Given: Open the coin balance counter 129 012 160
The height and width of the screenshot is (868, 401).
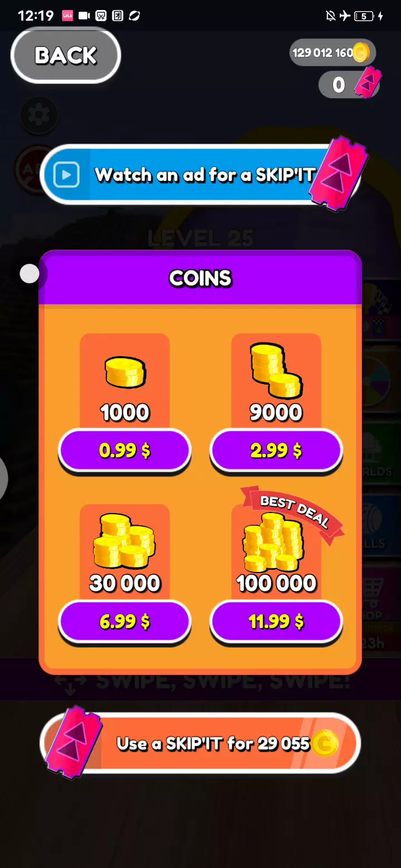Looking at the screenshot, I should click(332, 53).
